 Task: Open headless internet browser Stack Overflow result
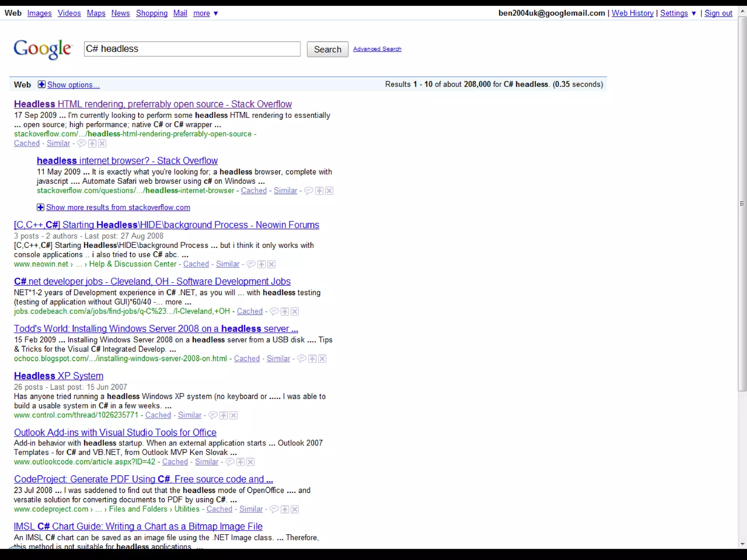[x=127, y=161]
